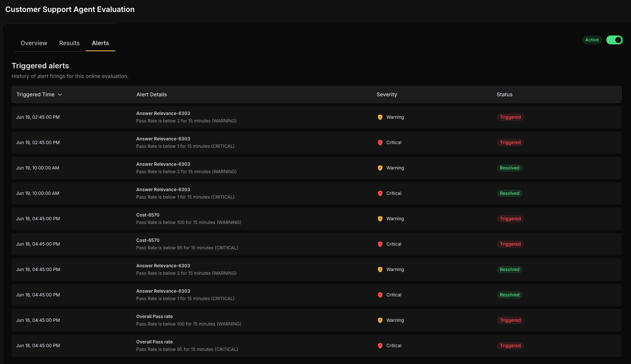
Task: Click Resolved badge in Jun 19 10:00 AM critical row
Action: click(x=510, y=193)
